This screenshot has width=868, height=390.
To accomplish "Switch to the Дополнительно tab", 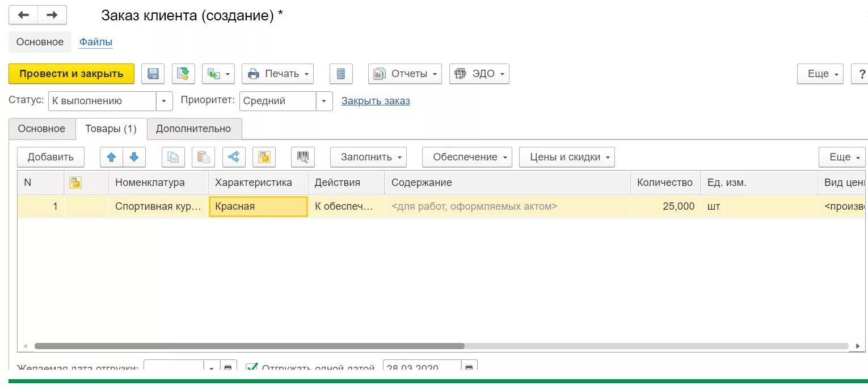I will tap(194, 129).
